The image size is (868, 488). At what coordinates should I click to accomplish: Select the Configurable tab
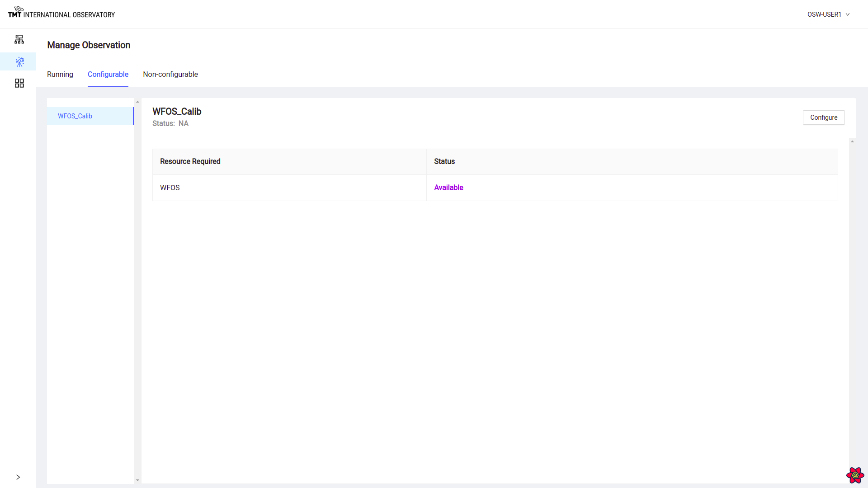pyautogui.click(x=108, y=74)
